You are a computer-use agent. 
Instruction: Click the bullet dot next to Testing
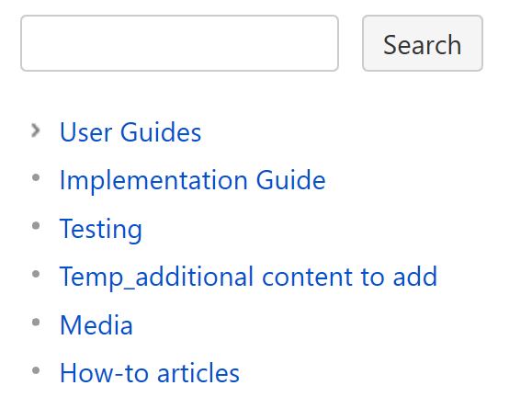(36, 226)
